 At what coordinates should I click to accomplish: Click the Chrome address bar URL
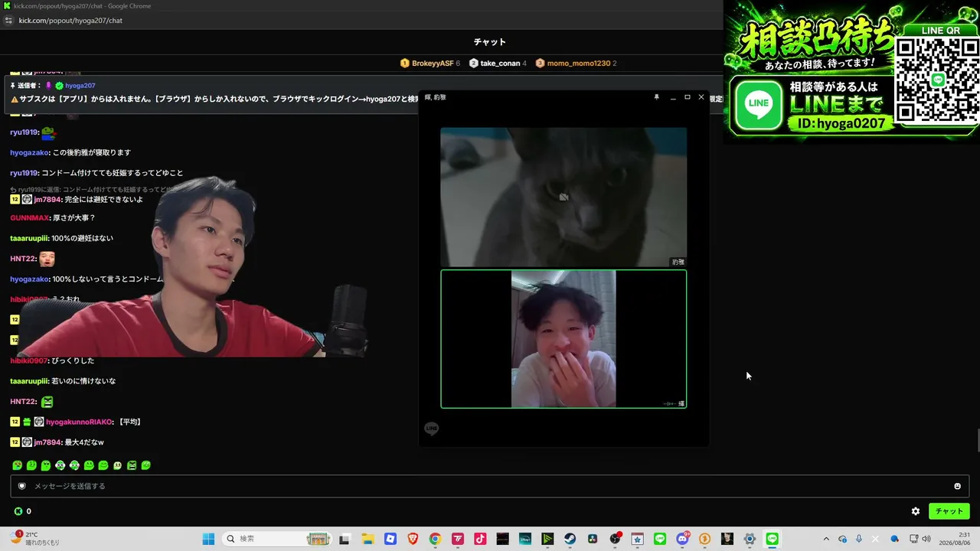[x=70, y=21]
